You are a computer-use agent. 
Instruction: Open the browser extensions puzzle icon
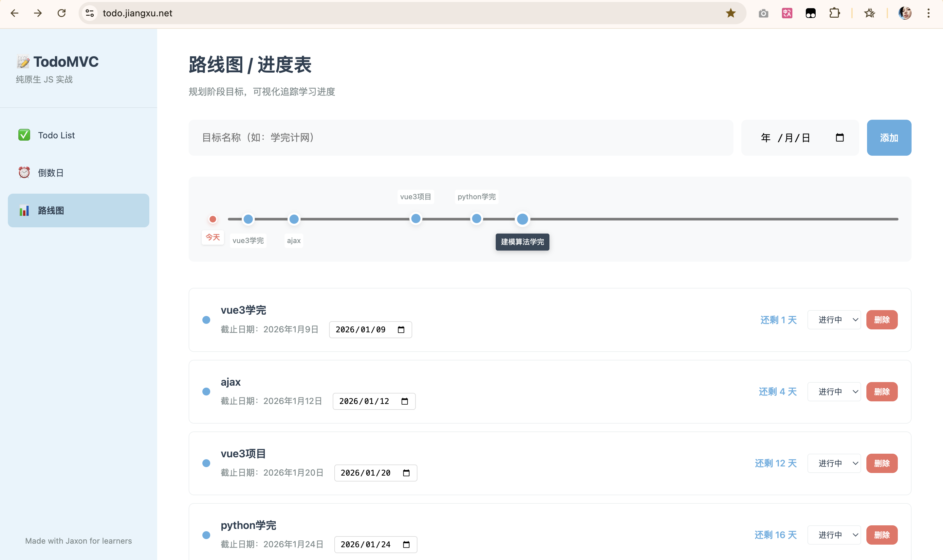[x=834, y=13]
